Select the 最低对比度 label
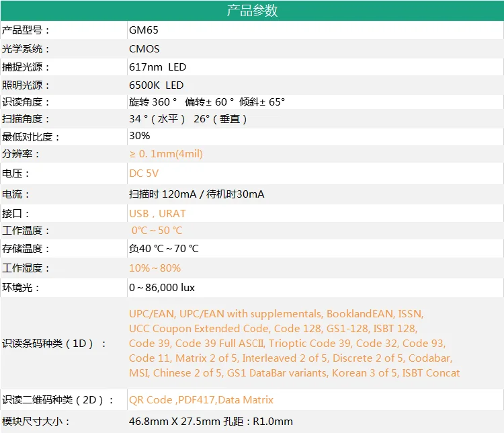This screenshot has width=504, height=433. 31,137
